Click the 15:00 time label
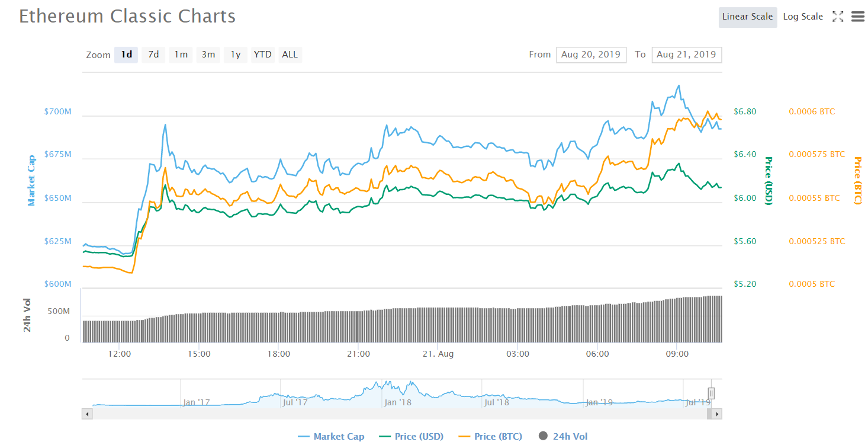The width and height of the screenshot is (868, 445). (x=199, y=354)
